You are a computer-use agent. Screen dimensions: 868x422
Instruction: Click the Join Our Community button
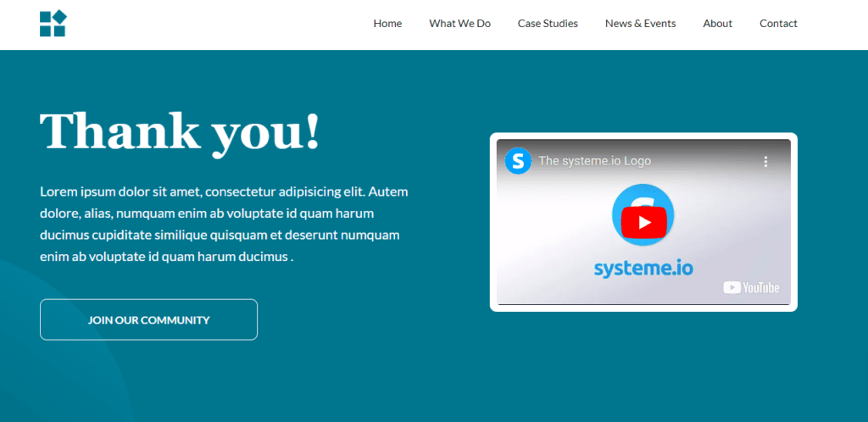[x=149, y=319]
